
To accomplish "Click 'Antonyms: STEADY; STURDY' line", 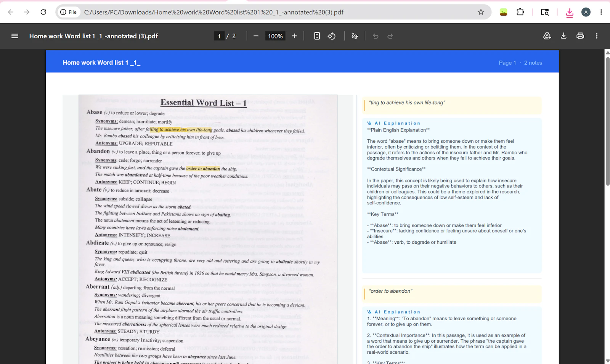I will tap(127, 332).
